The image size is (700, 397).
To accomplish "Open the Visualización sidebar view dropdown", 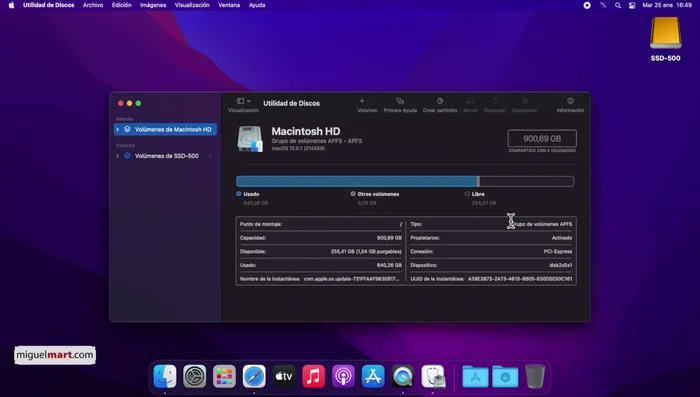I will click(x=243, y=101).
